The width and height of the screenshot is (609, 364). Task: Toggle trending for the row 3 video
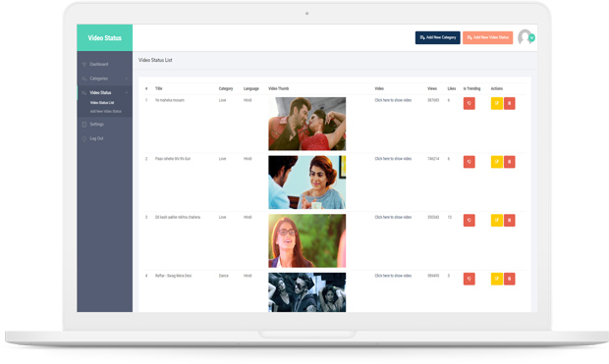470,221
